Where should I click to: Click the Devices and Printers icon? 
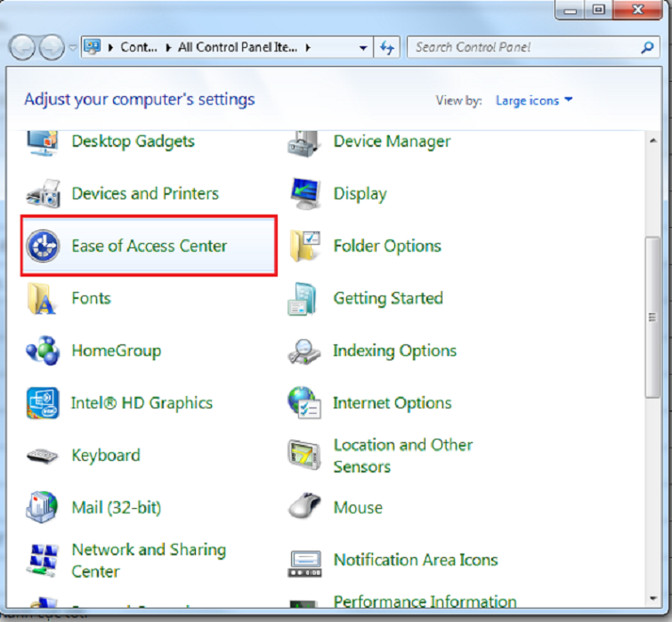42,193
